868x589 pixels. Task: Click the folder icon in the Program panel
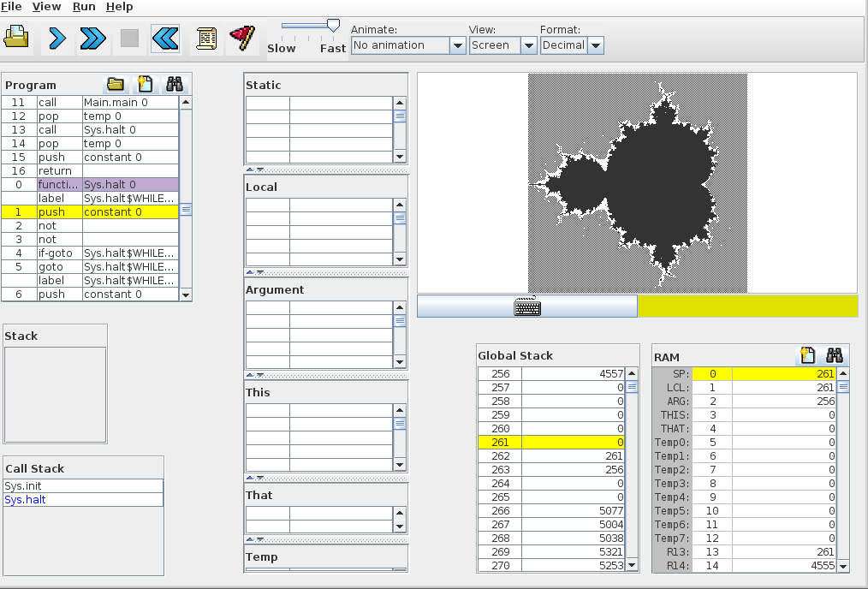pyautogui.click(x=116, y=84)
